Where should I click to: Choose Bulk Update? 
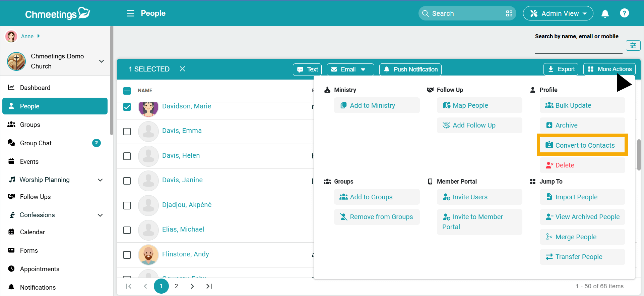tap(582, 105)
